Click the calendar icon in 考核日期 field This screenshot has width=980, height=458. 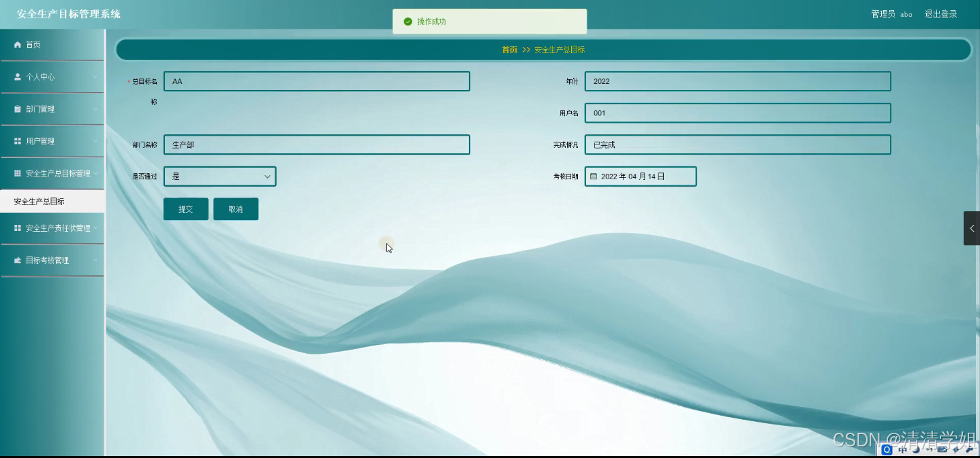pyautogui.click(x=594, y=176)
